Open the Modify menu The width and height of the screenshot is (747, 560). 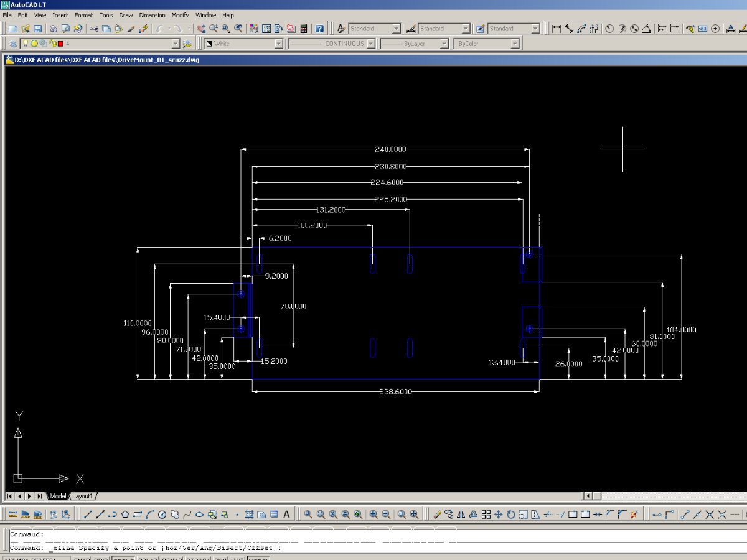[180, 15]
